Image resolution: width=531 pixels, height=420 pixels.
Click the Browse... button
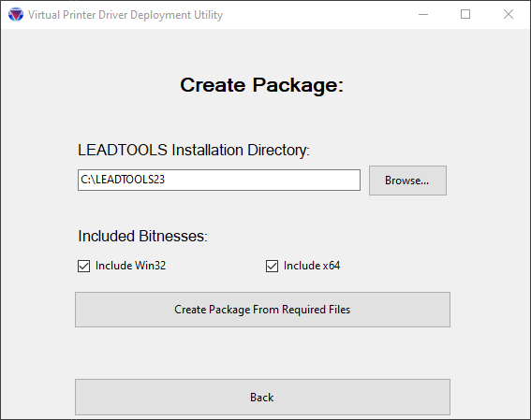(x=407, y=181)
